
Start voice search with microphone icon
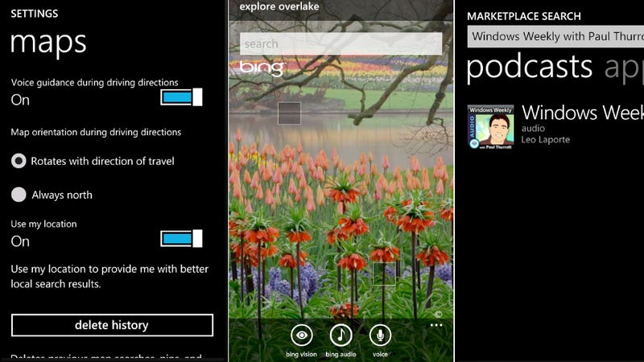(380, 335)
